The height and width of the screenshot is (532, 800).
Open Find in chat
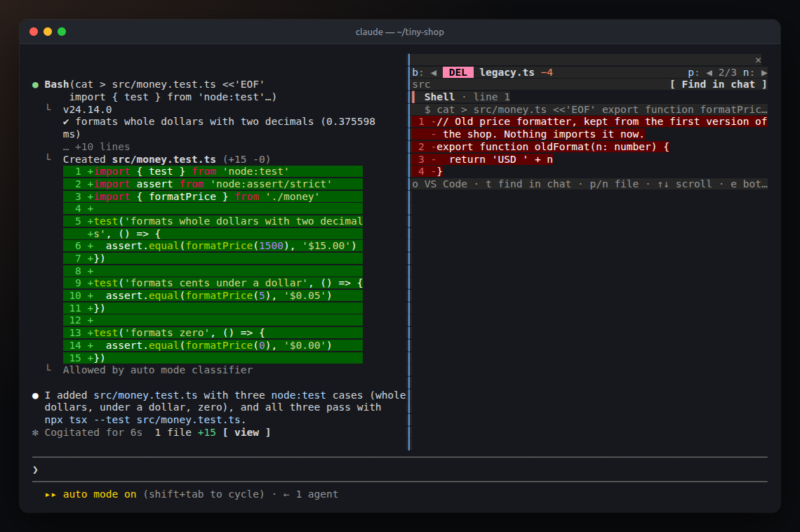[718, 85]
